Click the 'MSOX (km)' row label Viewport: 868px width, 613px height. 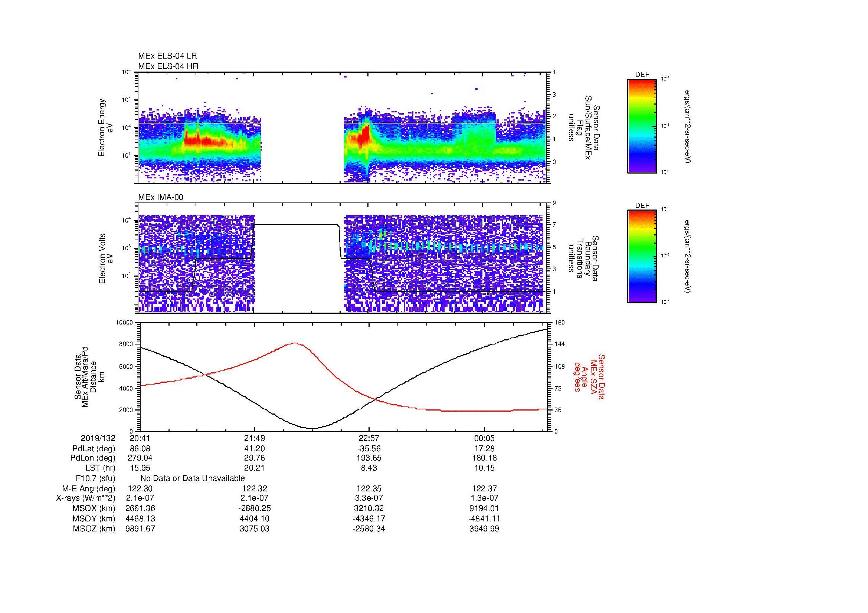94,508
